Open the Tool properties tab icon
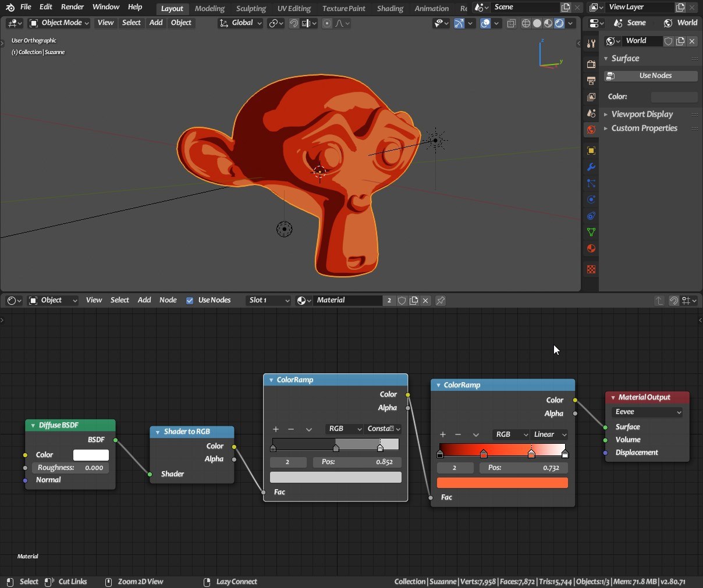 (591, 44)
